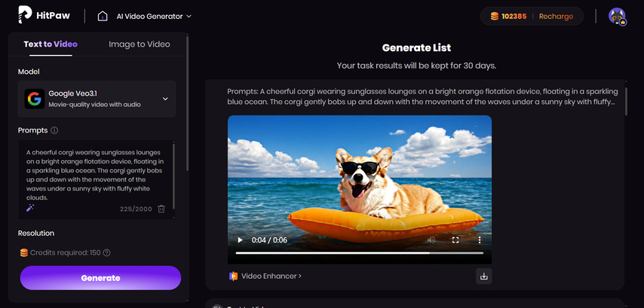Click the Resolution label
This screenshot has height=308, width=644.
pos(36,233)
